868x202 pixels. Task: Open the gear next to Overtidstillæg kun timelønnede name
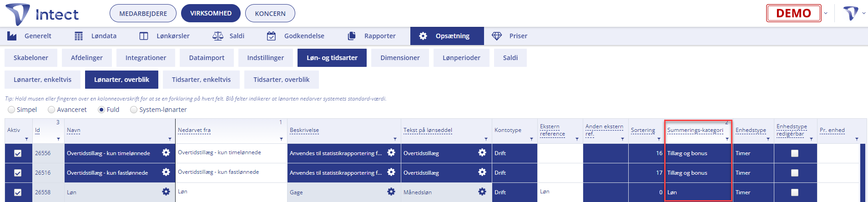166,153
